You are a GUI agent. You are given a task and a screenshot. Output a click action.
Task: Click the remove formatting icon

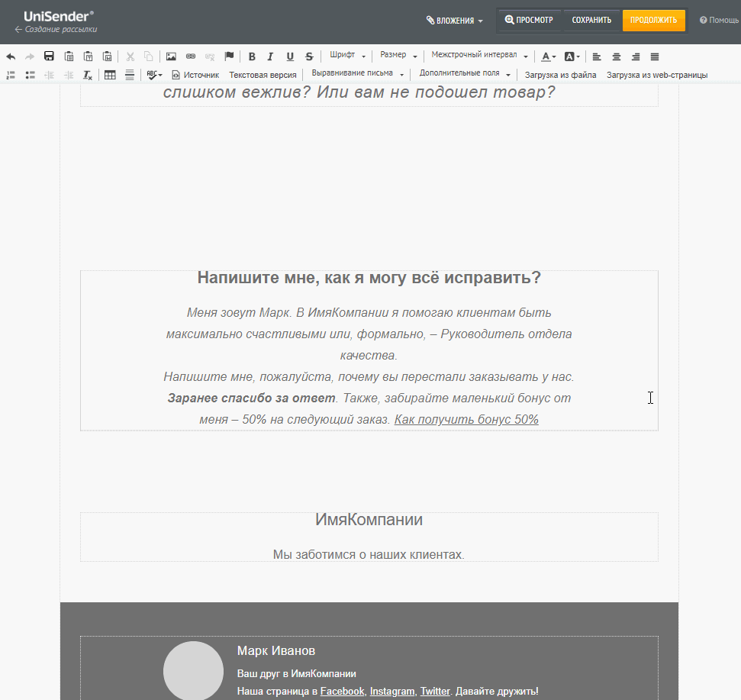tap(88, 75)
